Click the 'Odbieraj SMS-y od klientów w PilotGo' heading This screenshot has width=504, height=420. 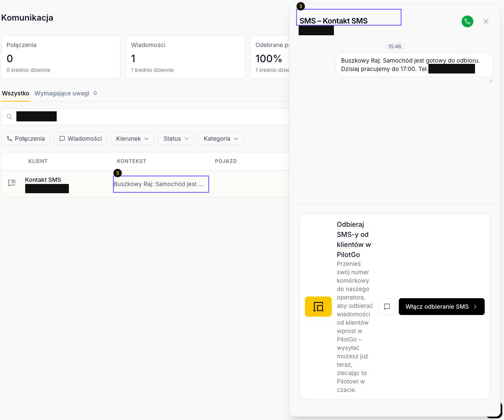click(x=354, y=239)
